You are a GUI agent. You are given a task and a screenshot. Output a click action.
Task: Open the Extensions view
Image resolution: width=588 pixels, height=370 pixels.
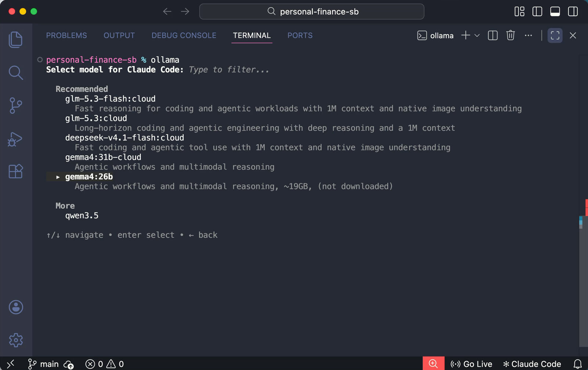pos(15,171)
